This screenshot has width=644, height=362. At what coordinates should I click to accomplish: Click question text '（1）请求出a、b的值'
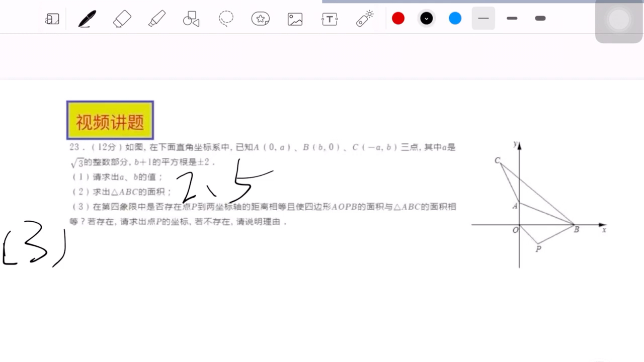pos(118,177)
